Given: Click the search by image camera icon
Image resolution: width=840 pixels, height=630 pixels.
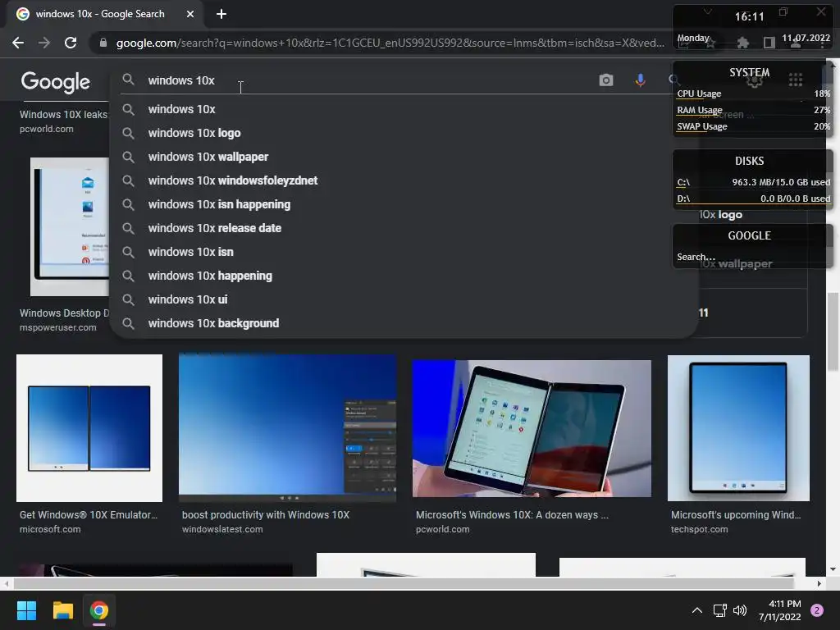Looking at the screenshot, I should (606, 80).
